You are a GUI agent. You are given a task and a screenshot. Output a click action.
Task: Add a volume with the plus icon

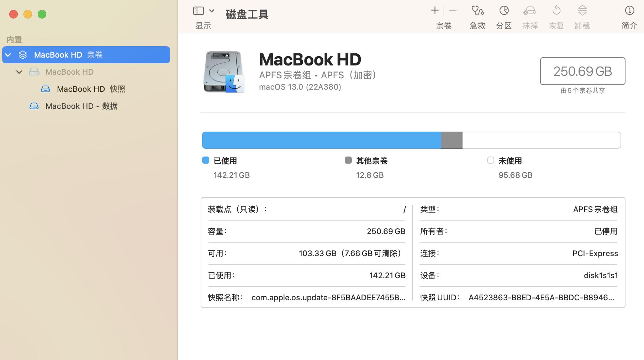point(434,10)
